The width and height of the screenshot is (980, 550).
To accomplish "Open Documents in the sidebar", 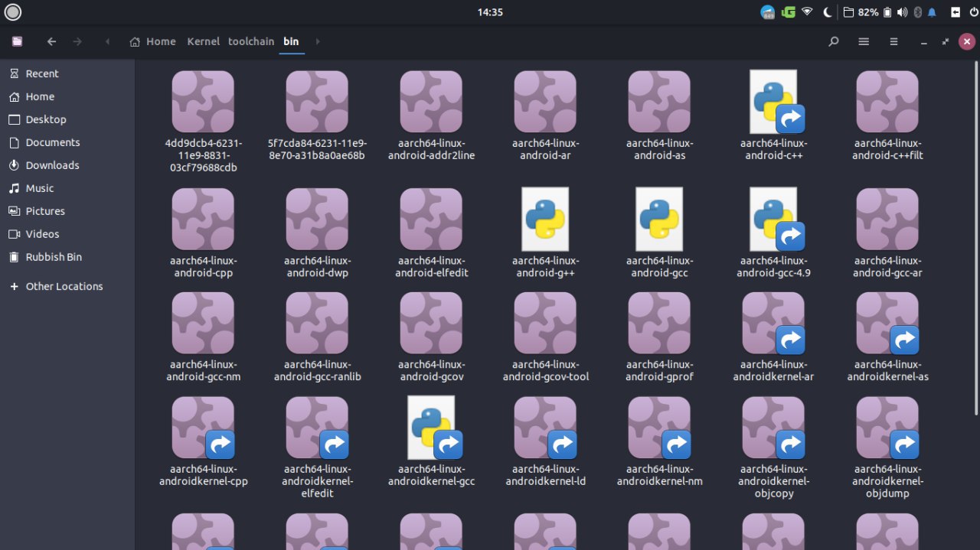I will point(67,142).
